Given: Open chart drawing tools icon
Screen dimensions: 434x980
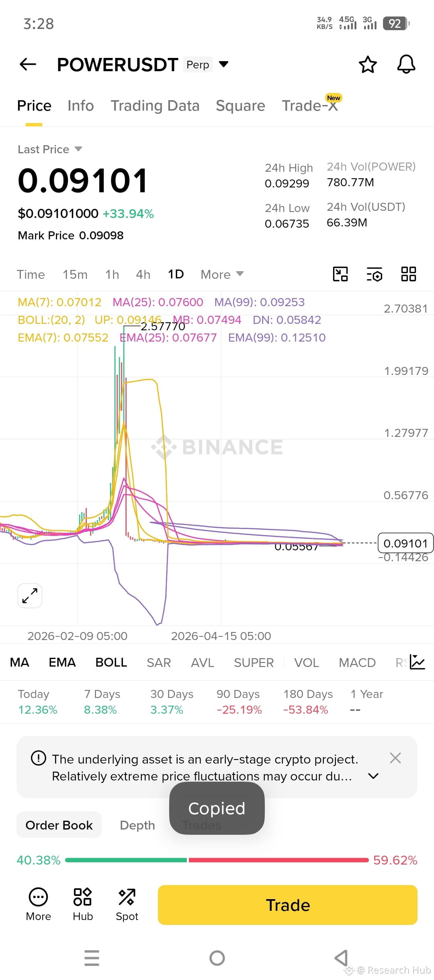Looking at the screenshot, I should point(340,274).
